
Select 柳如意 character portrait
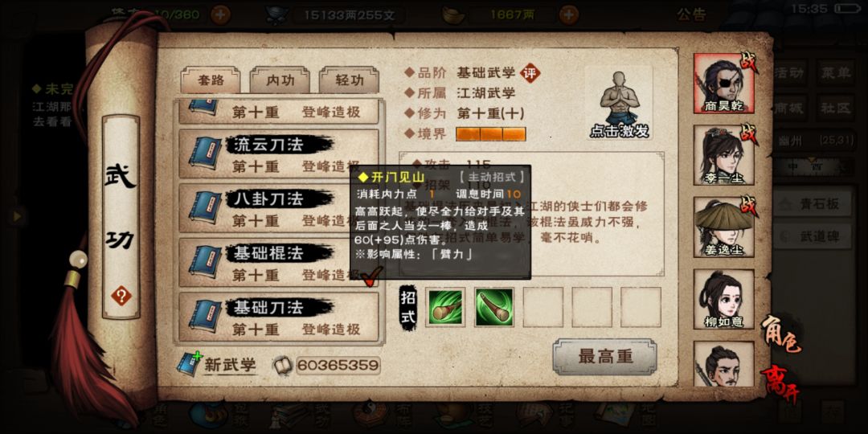coord(723,299)
